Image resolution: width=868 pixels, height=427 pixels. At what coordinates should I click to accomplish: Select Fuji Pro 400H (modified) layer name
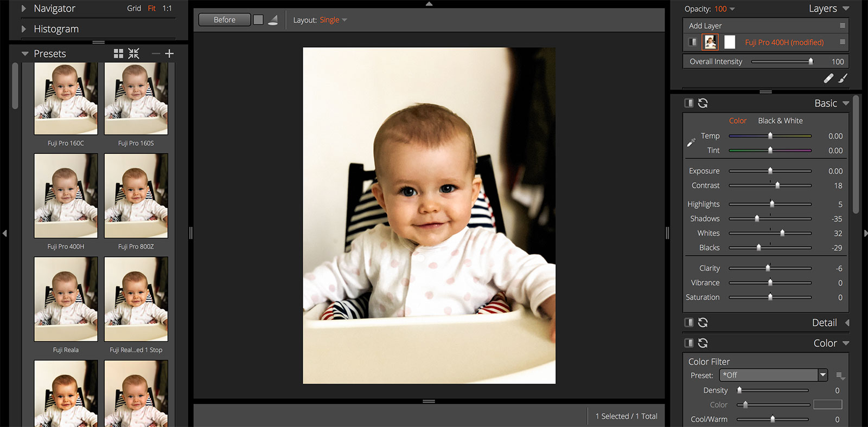(784, 42)
